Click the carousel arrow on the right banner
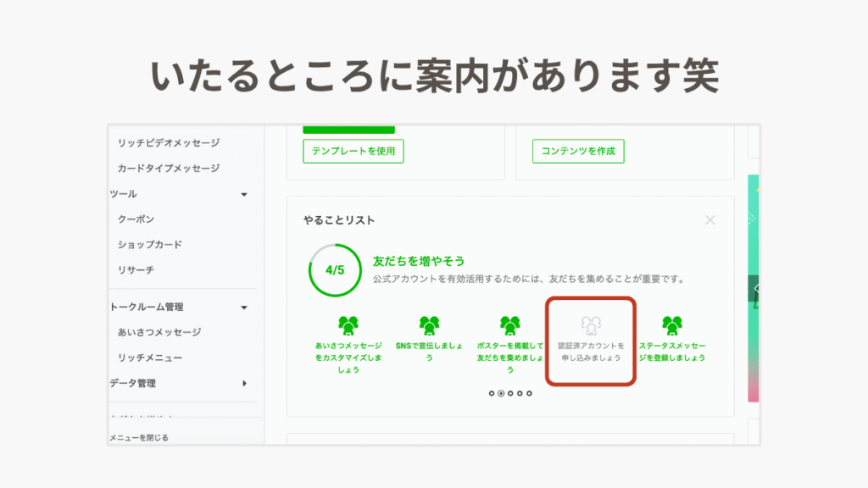This screenshot has height=488, width=868. (x=754, y=289)
